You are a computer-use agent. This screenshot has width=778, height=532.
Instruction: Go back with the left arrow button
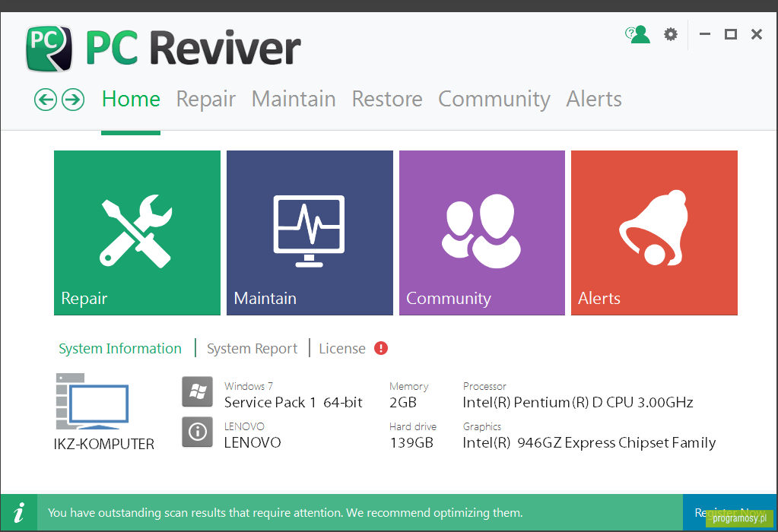[x=45, y=100]
